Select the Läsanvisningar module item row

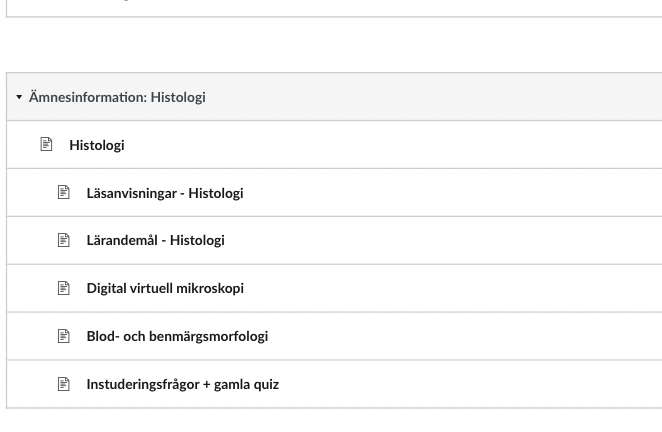click(450, 193)
